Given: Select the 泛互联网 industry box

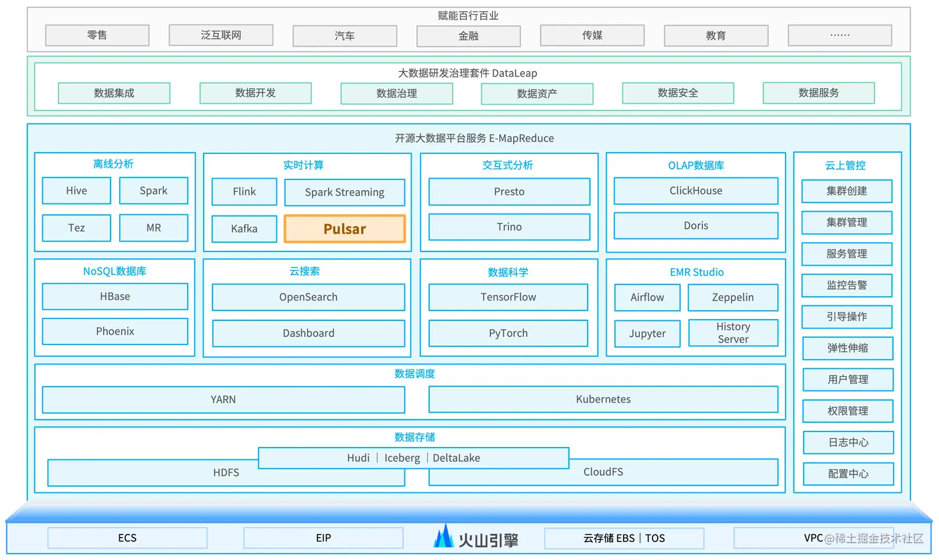Looking at the screenshot, I should click(x=221, y=35).
